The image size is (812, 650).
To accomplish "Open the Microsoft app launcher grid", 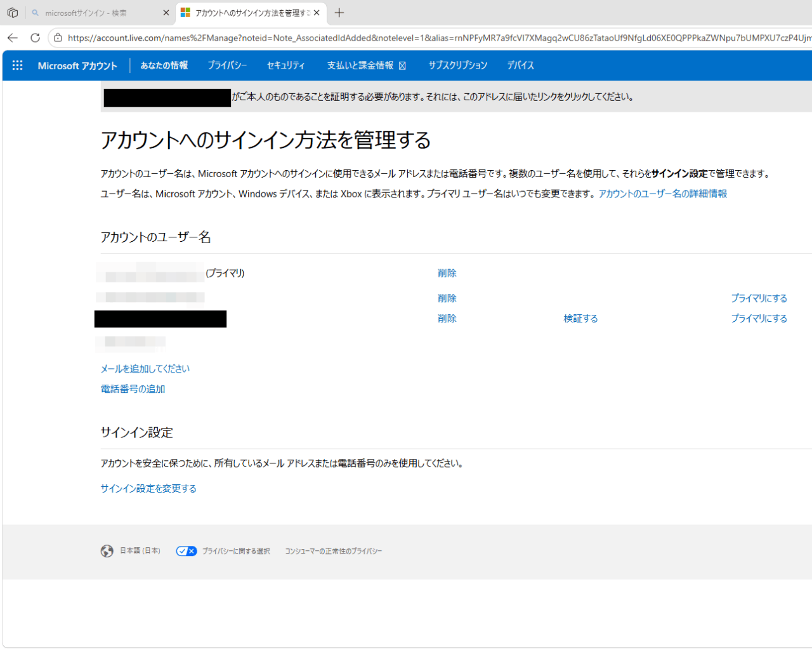I will [x=17, y=65].
